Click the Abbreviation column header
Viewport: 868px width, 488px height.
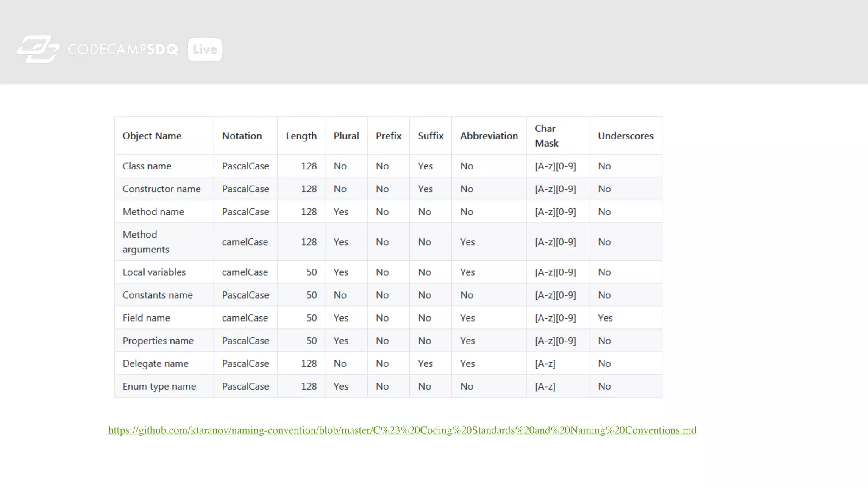pyautogui.click(x=489, y=136)
